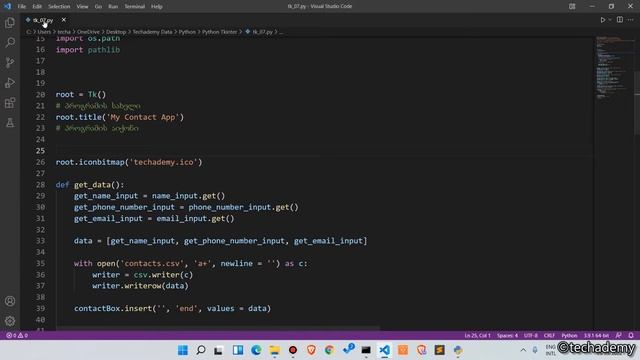
Task: Open the Accounts menu icon
Action: tap(10, 301)
